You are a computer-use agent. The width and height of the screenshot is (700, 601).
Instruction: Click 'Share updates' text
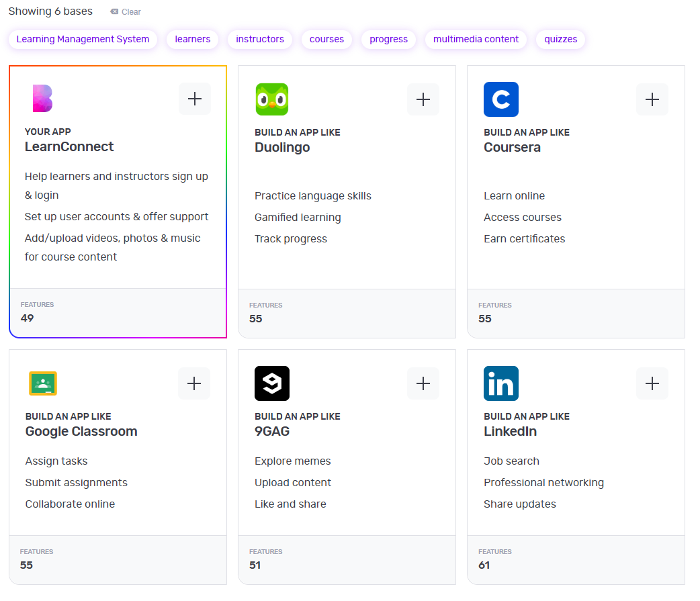tap(520, 504)
